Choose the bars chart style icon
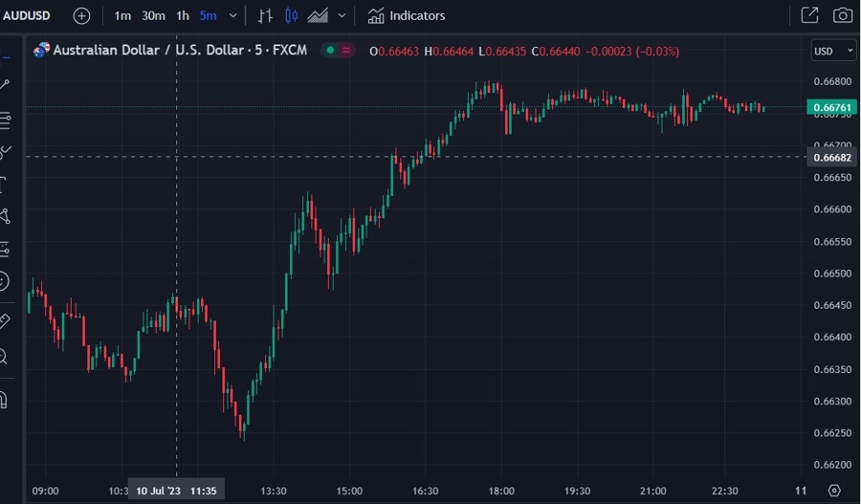 click(x=265, y=16)
